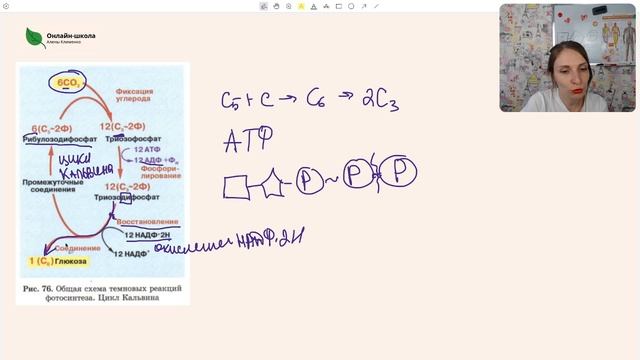Click the Восстановление label

[147, 222]
